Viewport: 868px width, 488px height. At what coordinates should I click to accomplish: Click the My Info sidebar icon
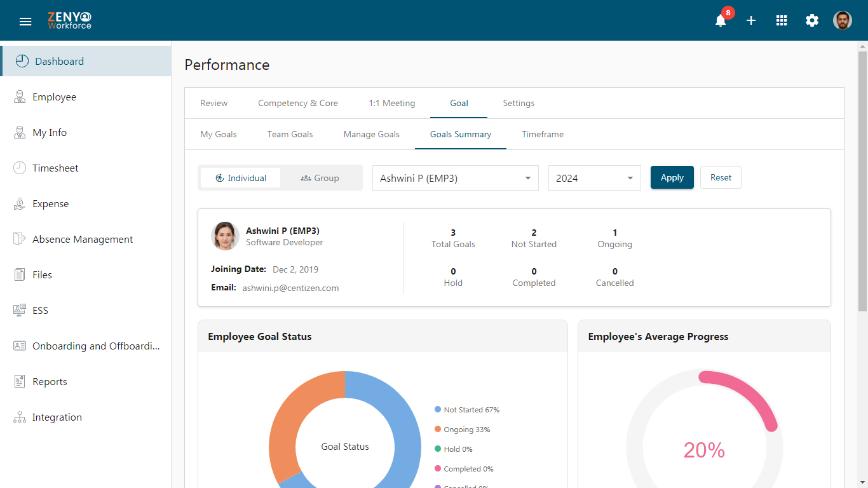click(x=20, y=132)
